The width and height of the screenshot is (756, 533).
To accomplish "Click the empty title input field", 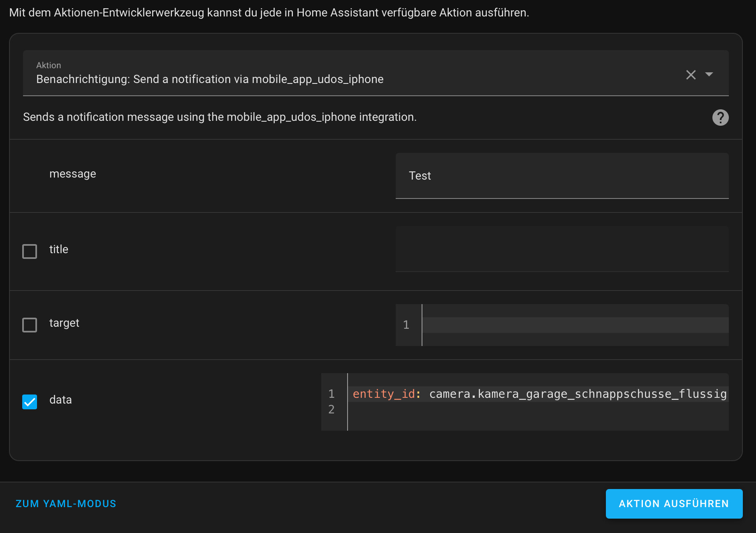I will (x=562, y=249).
